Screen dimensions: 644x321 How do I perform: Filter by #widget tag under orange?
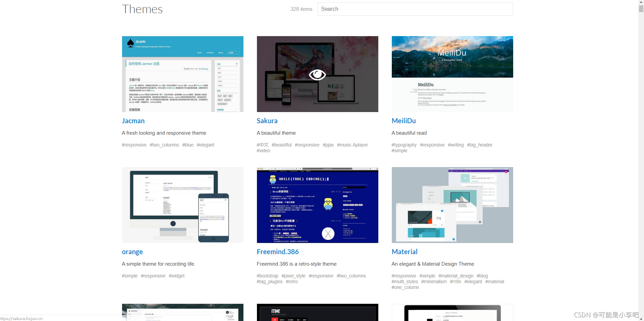tap(176, 276)
